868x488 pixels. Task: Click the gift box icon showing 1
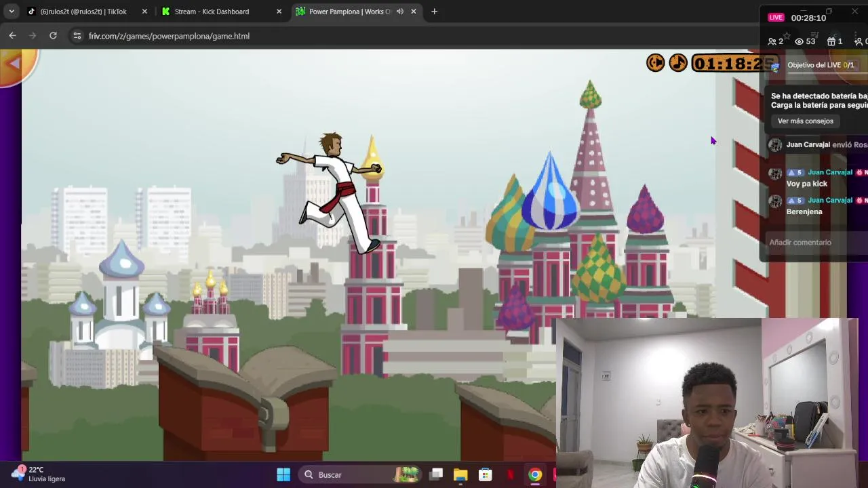click(x=835, y=41)
